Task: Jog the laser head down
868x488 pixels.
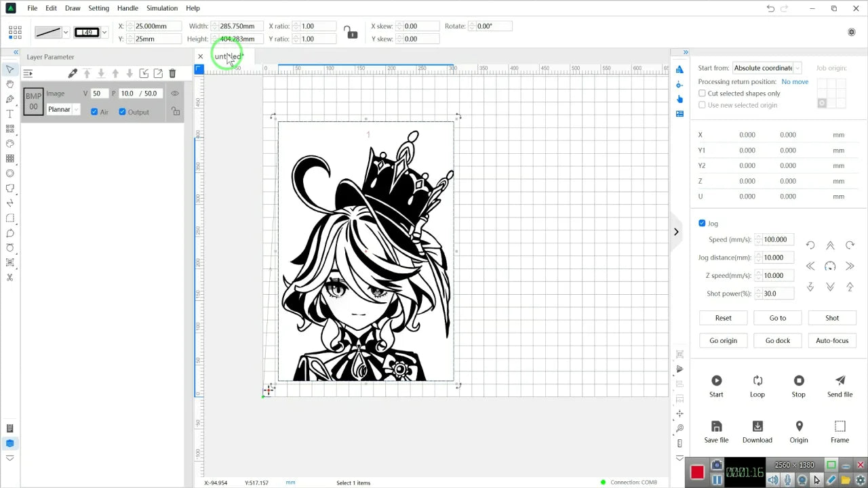Action: pos(830,287)
